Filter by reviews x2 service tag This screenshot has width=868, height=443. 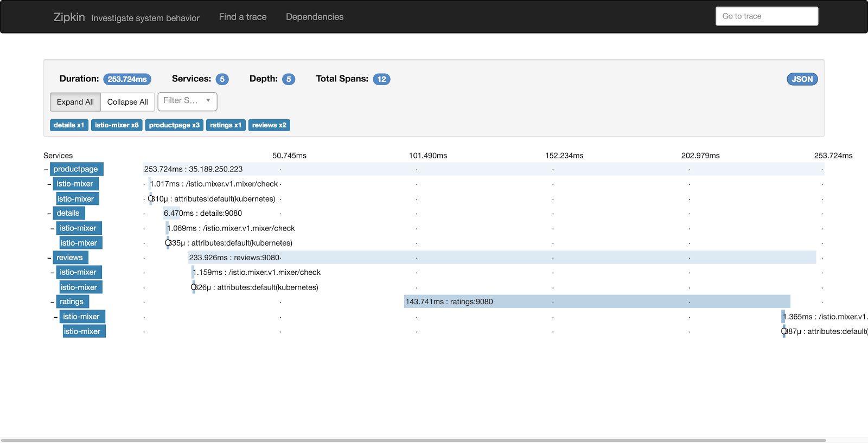(x=269, y=125)
